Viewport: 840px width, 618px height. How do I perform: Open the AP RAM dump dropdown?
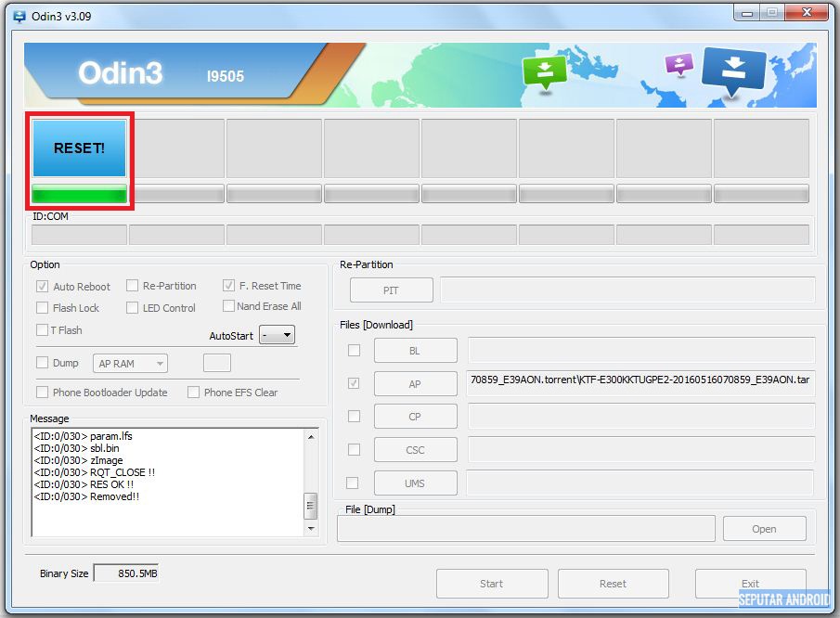click(130, 364)
